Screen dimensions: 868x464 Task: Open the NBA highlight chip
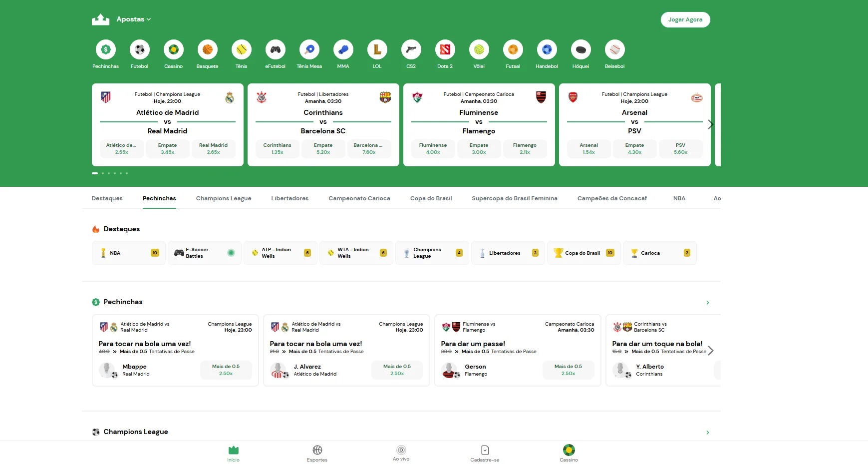[129, 253]
